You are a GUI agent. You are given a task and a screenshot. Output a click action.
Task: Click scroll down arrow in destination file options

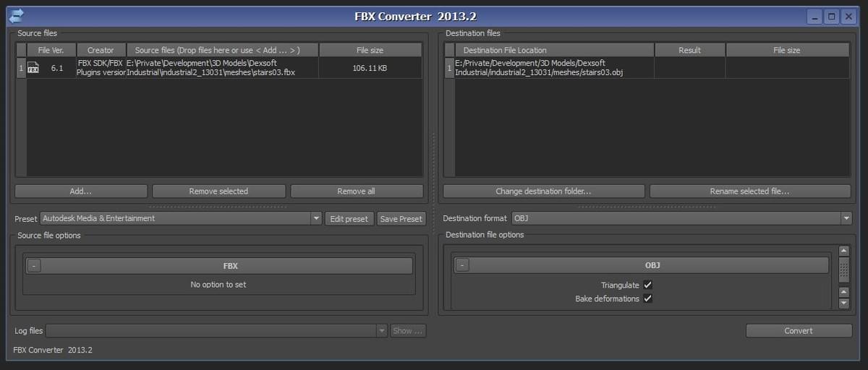click(x=843, y=304)
